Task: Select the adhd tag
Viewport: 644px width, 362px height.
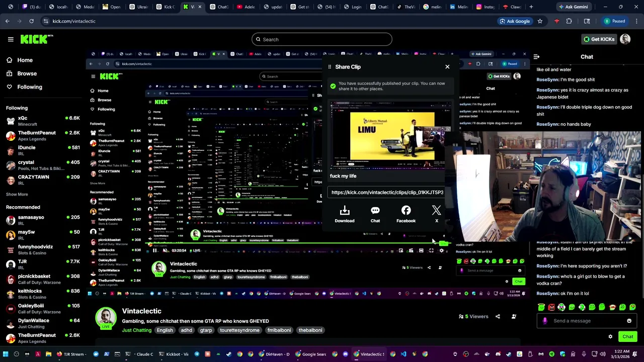Action: pyautogui.click(x=187, y=330)
